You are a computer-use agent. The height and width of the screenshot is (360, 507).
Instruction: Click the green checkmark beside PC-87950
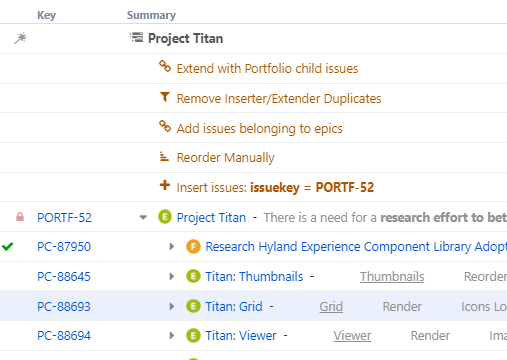coord(7,247)
